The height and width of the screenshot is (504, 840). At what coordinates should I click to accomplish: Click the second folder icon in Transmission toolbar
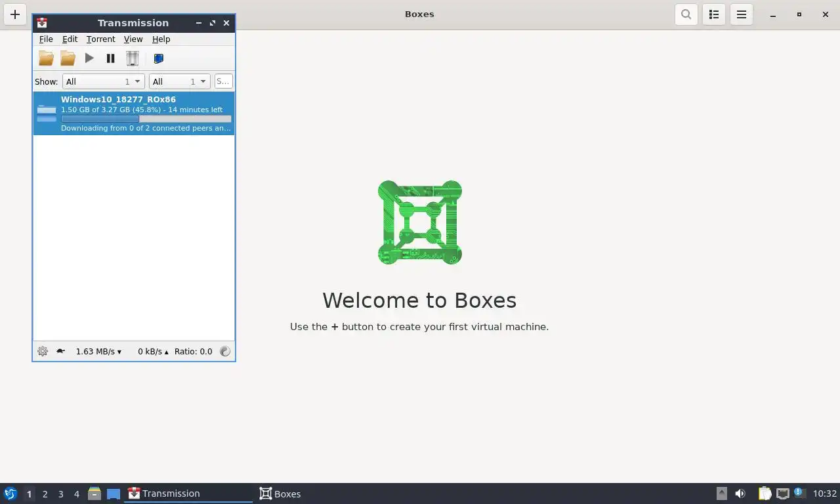click(x=68, y=58)
